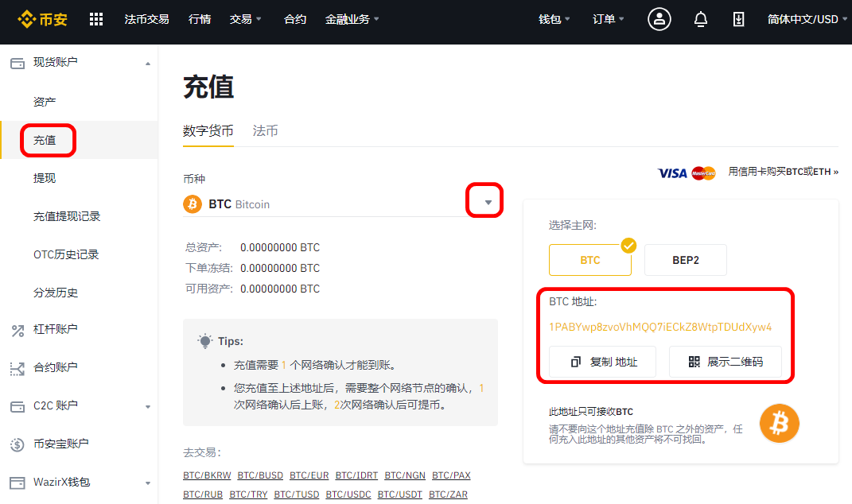Click the 展示二维码 button
This screenshot has height=504, width=852.
[x=726, y=362]
